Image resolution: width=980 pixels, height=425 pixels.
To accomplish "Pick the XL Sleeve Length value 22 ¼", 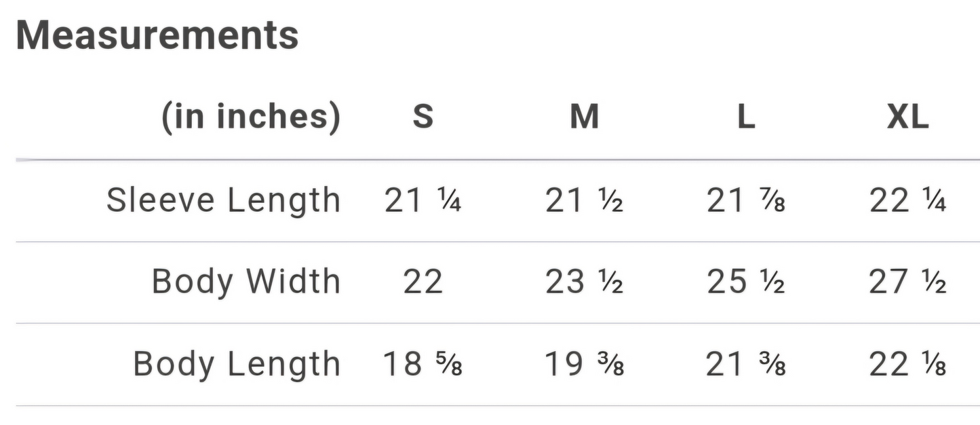I will tap(907, 201).
